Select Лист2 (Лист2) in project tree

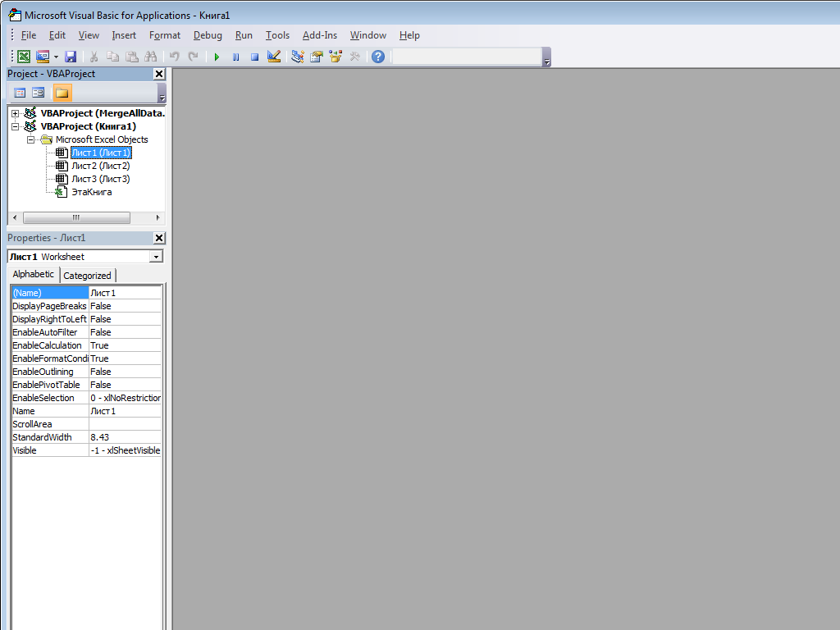point(101,166)
